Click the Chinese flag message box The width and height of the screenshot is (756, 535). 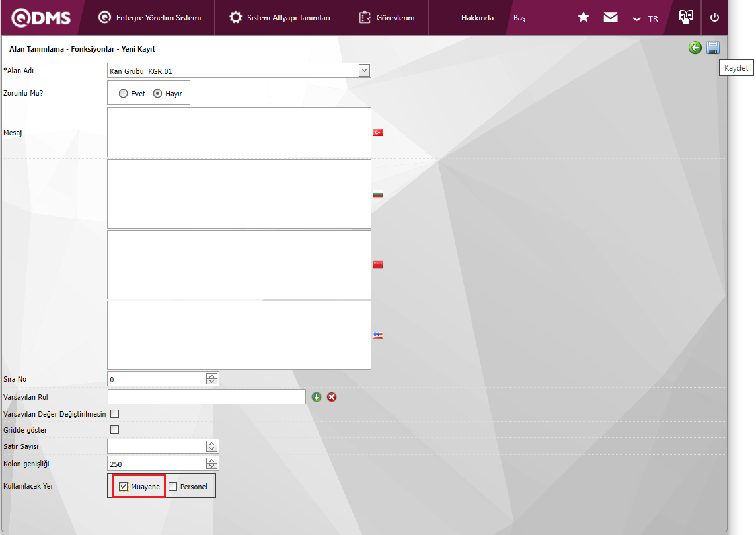click(239, 265)
